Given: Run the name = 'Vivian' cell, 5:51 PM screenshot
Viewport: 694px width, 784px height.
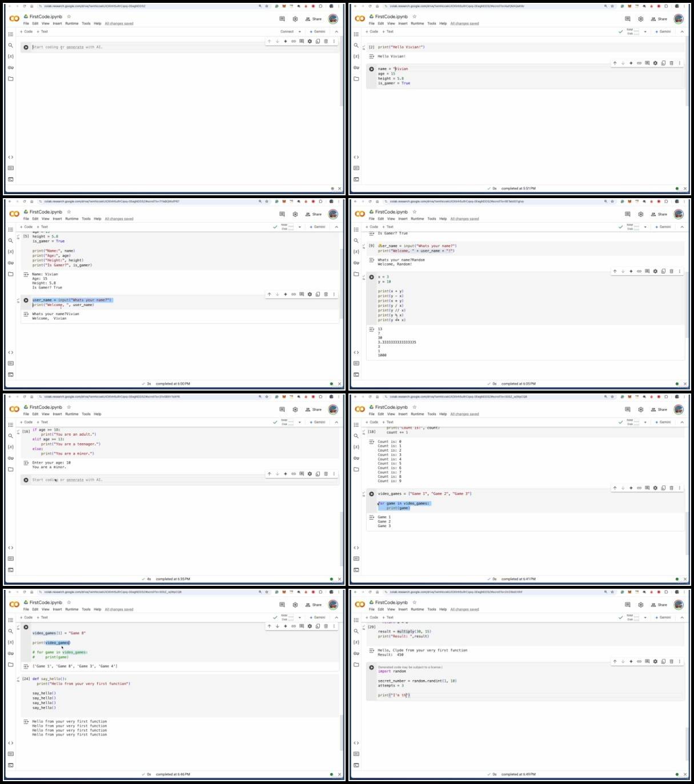Looking at the screenshot, I should [371, 69].
